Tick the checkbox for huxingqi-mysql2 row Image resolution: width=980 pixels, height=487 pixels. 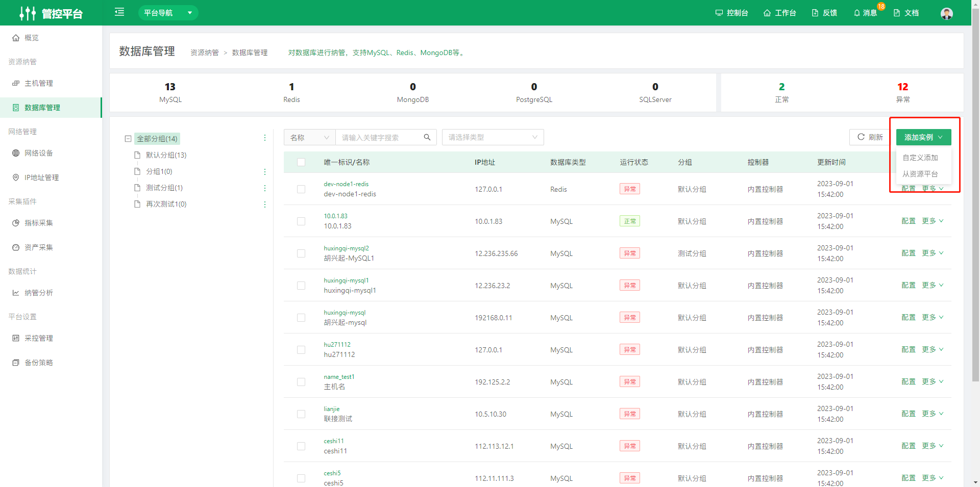[301, 253]
